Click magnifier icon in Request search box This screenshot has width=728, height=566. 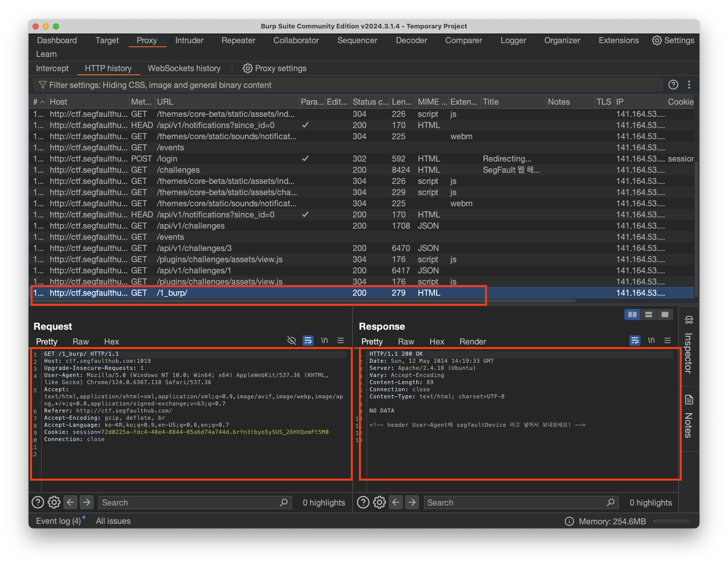(x=284, y=502)
